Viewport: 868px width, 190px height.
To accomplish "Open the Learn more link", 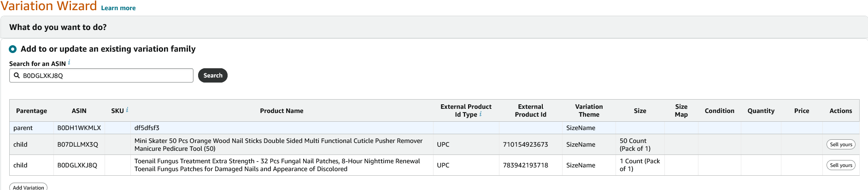I will [x=118, y=8].
